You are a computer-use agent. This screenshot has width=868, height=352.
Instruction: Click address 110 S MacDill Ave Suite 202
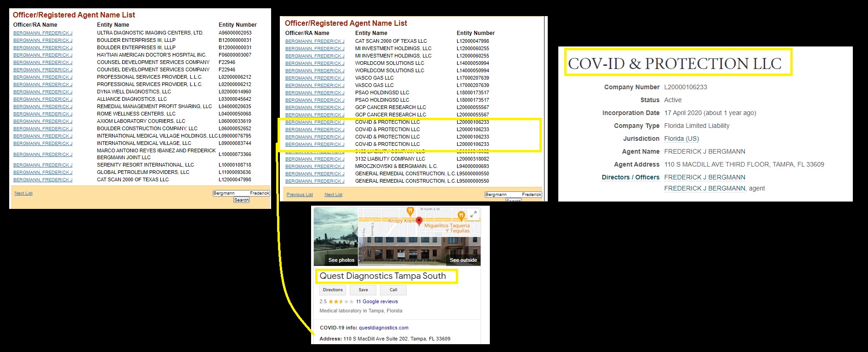pyautogui.click(x=397, y=339)
